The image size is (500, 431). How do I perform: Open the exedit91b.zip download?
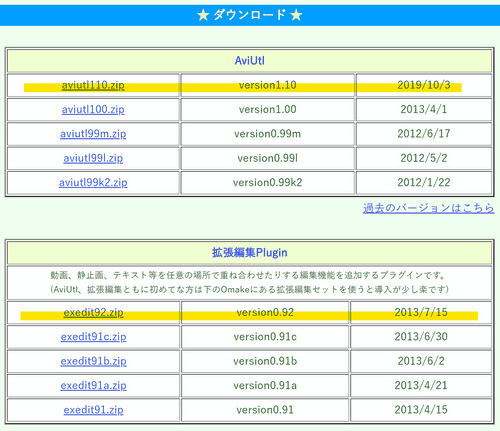click(93, 361)
